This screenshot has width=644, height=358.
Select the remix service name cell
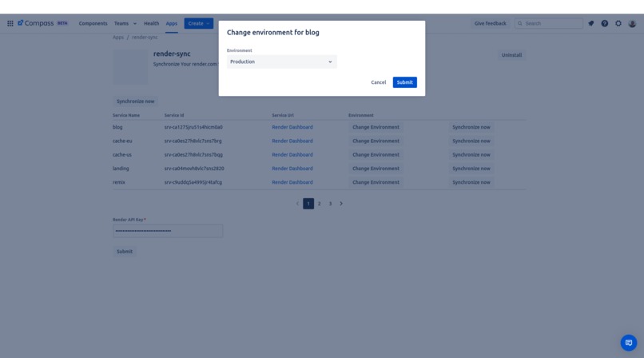pyautogui.click(x=119, y=182)
